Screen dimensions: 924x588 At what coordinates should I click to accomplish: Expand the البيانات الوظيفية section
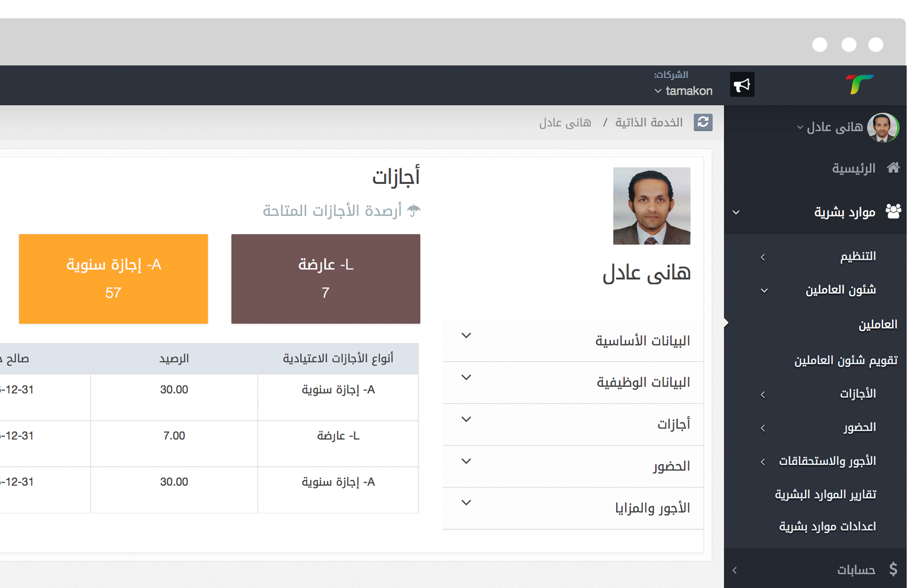pyautogui.click(x=573, y=383)
